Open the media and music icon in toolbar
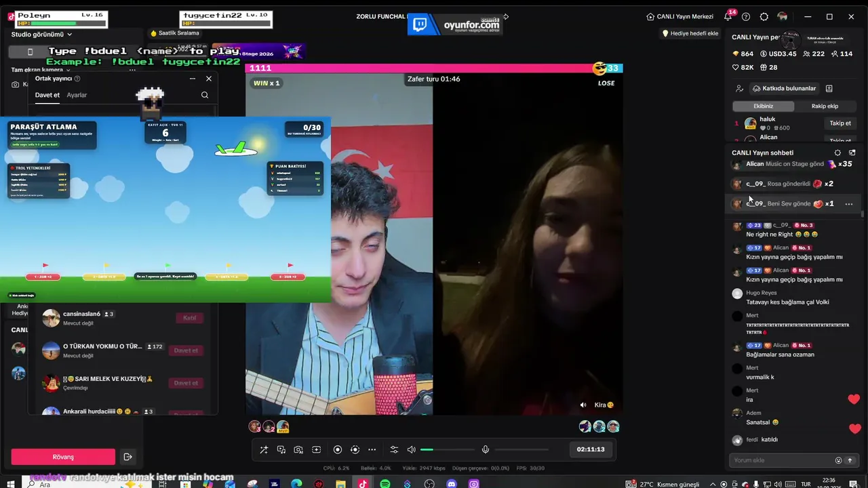Viewport: 868px width, 488px height. [281, 449]
